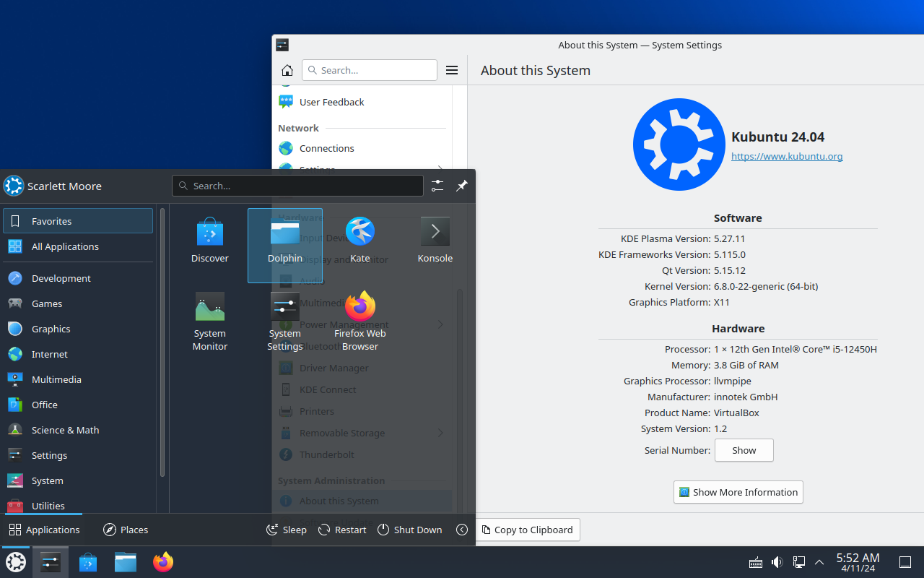Click the digital clock showing 5:52 AM
The width and height of the screenshot is (924, 578).
[858, 562]
